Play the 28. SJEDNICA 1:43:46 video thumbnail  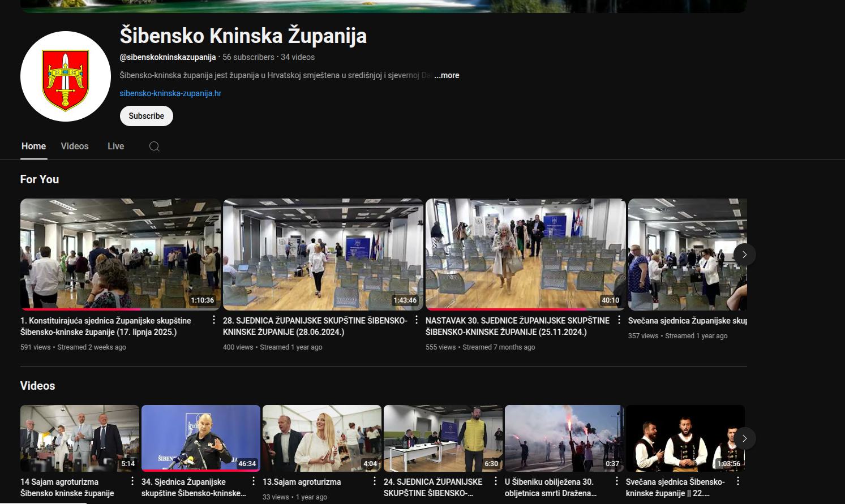[323, 254]
